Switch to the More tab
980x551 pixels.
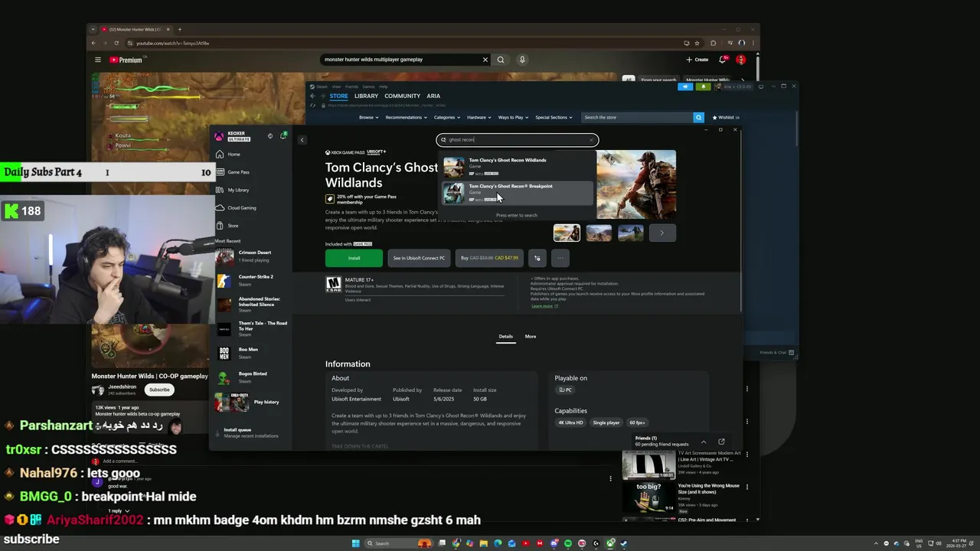point(531,337)
